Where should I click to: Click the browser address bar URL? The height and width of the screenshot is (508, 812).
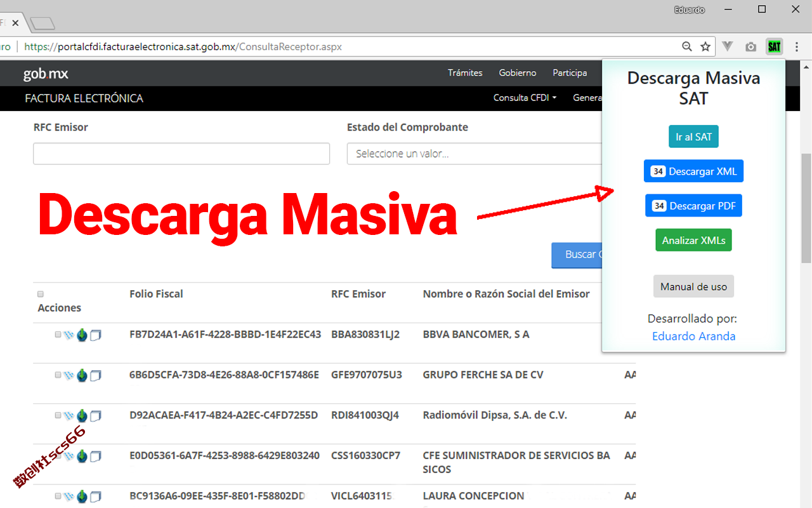pyautogui.click(x=183, y=46)
